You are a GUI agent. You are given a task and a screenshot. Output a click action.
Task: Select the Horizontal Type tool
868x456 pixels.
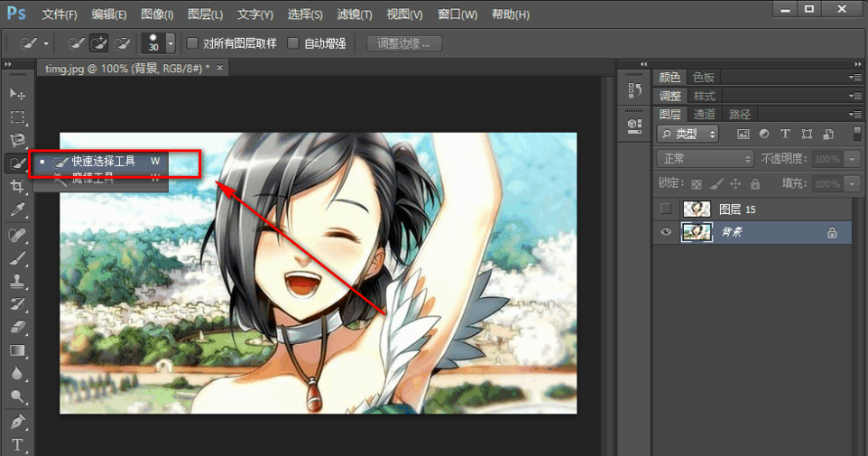click(x=16, y=444)
